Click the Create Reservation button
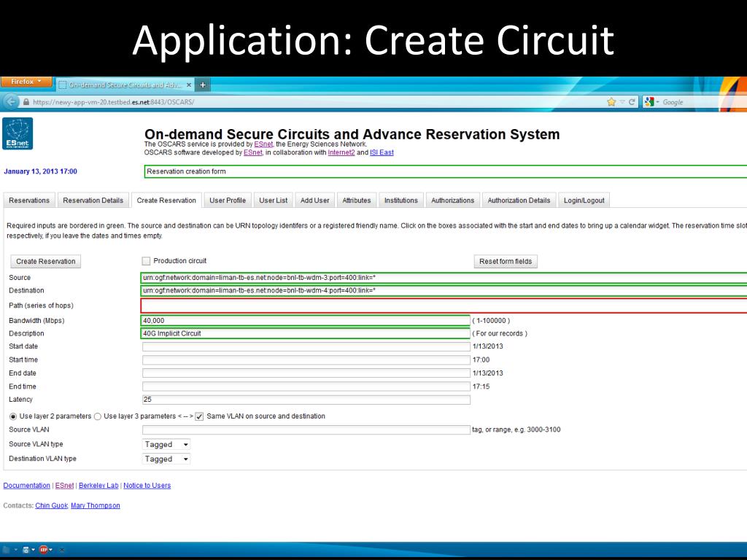This screenshot has width=747, height=560. coord(46,262)
